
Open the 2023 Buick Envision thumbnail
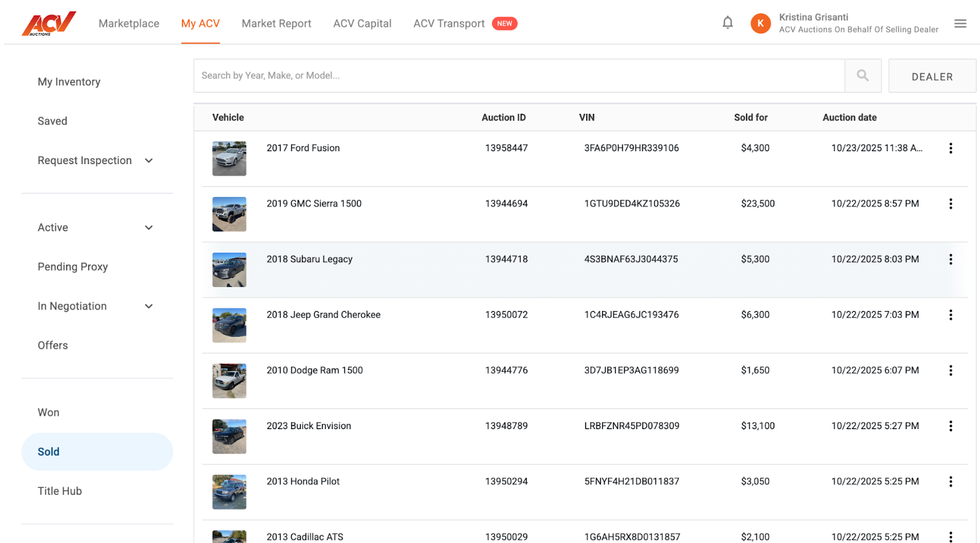229,436
